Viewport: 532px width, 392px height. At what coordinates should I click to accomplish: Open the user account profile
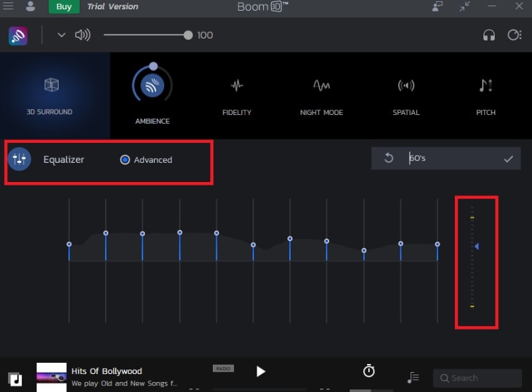(x=31, y=6)
